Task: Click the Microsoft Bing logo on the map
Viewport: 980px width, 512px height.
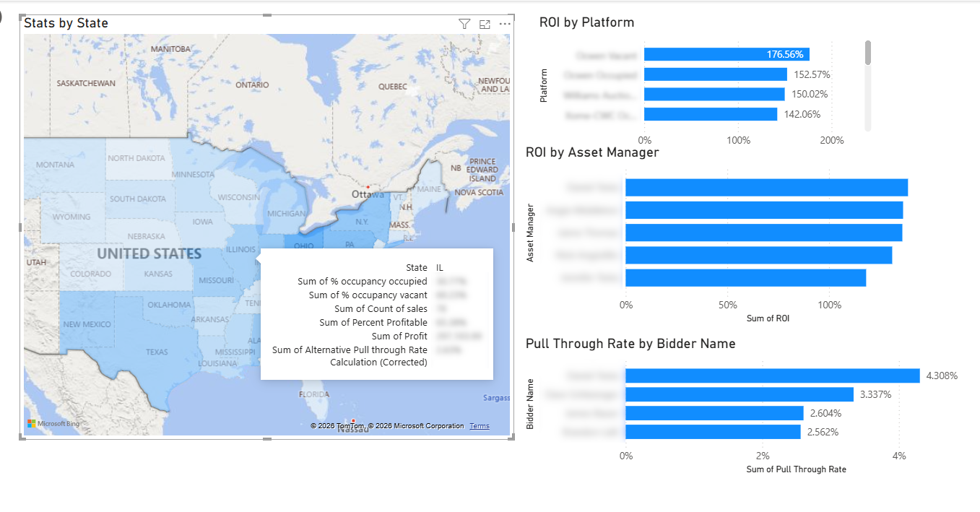Action: pos(53,423)
